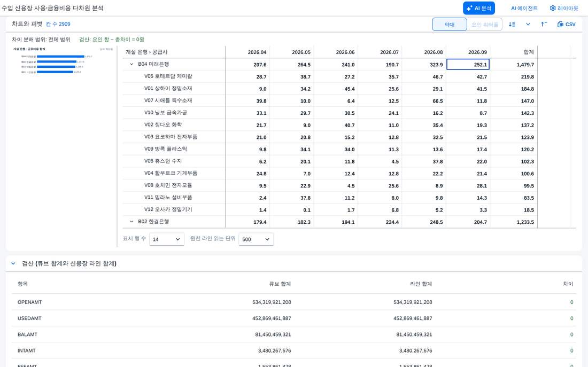Select the V05 로테르담 케미칼 row label

pyautogui.click(x=168, y=76)
